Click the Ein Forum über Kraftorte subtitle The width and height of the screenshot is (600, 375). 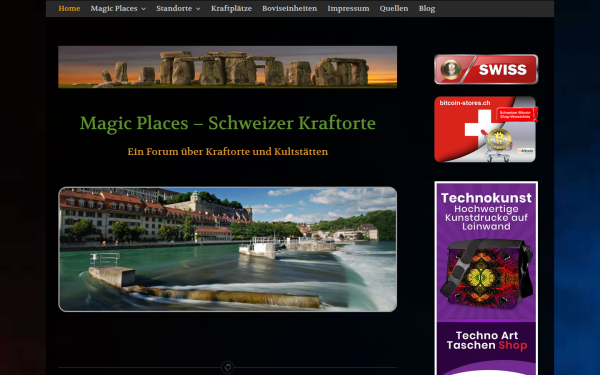[x=228, y=152]
